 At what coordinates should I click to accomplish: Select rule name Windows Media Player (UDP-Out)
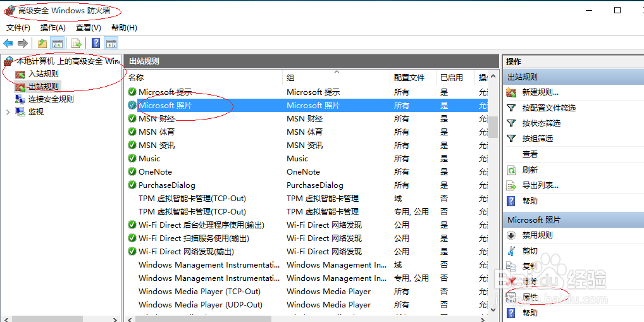click(x=201, y=305)
